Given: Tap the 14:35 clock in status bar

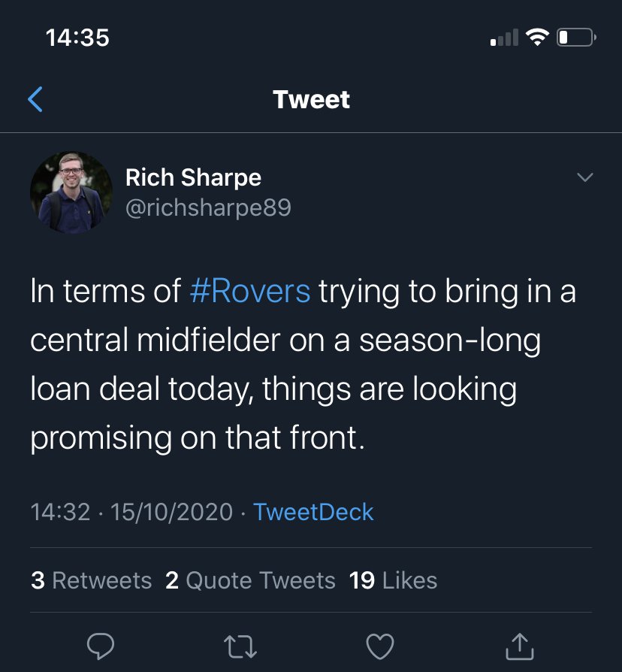Looking at the screenshot, I should tap(77, 37).
